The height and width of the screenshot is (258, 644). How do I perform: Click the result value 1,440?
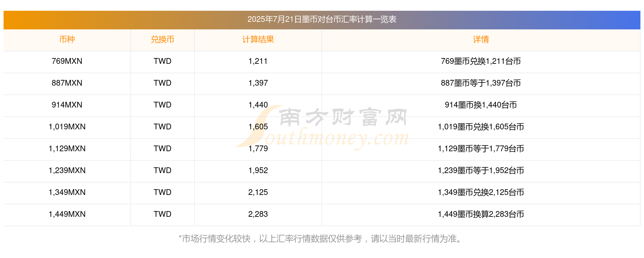[x=258, y=105]
